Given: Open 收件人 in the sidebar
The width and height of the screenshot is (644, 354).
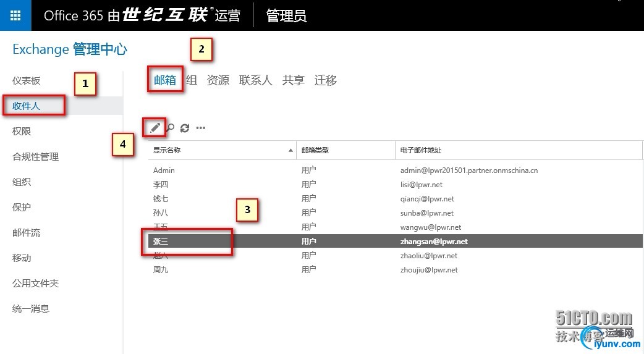Looking at the screenshot, I should pos(27,106).
